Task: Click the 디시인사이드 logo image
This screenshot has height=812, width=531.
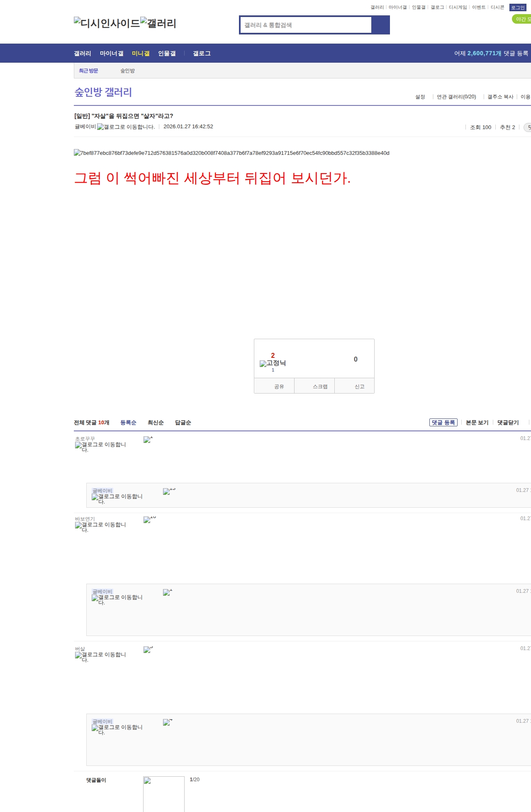Action: coord(107,23)
